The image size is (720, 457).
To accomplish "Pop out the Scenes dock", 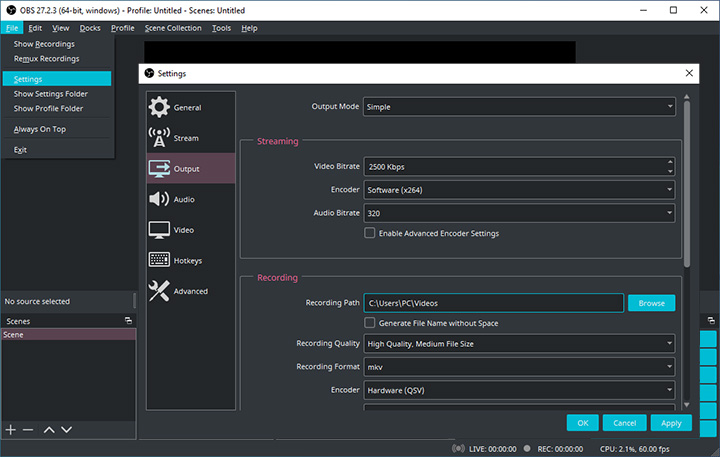I will pyautogui.click(x=128, y=320).
